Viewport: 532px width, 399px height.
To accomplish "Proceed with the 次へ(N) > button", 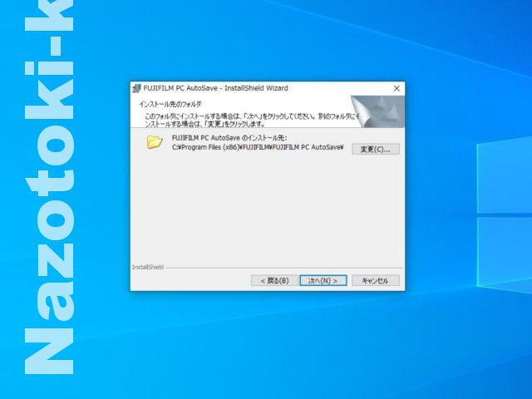I will click(323, 281).
